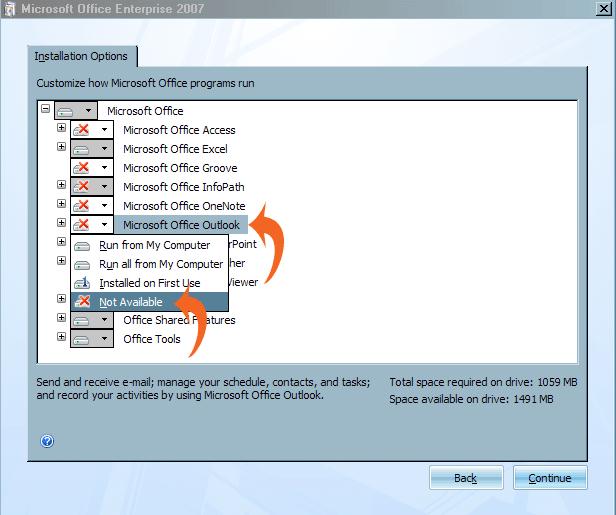Screen dimensions: 616x515
Task: Expand the Microsoft Office Excel node
Action: [61, 147]
